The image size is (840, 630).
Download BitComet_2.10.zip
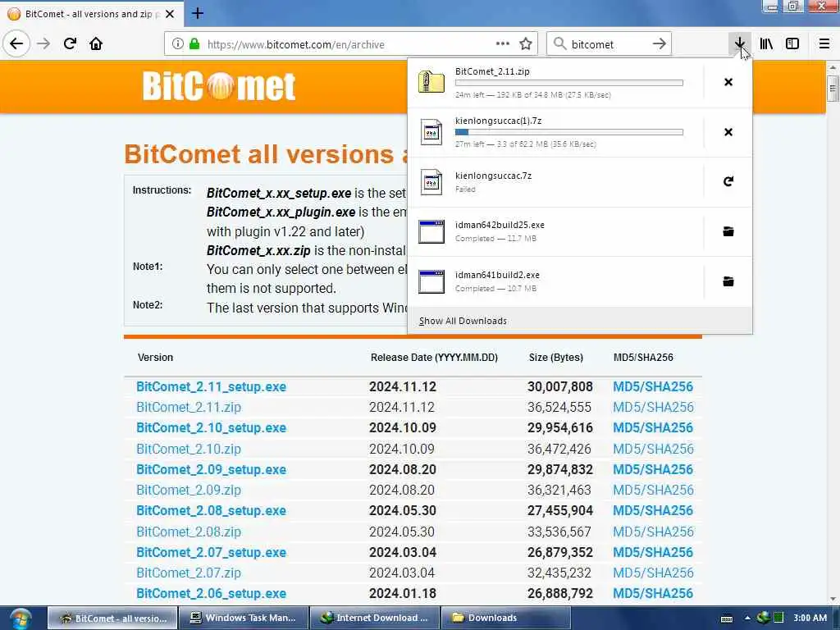[x=189, y=449]
